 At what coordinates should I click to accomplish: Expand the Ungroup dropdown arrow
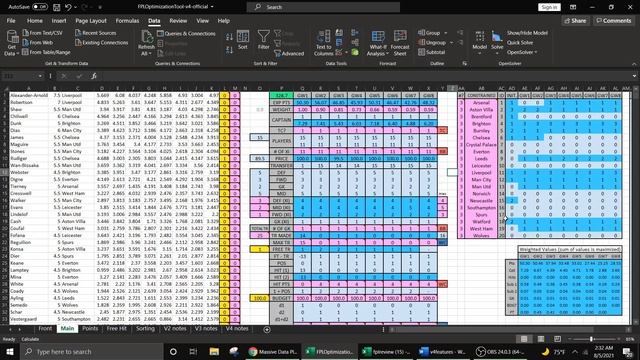coord(451,42)
